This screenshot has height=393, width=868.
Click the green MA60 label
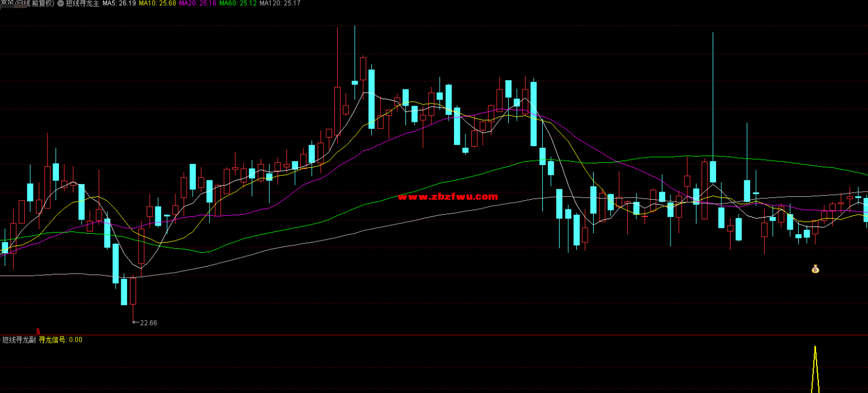click(x=238, y=3)
